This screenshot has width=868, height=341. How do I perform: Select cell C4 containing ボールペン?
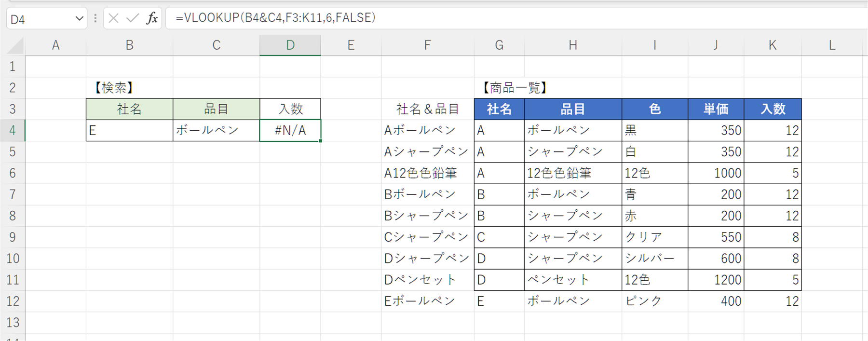tap(217, 130)
